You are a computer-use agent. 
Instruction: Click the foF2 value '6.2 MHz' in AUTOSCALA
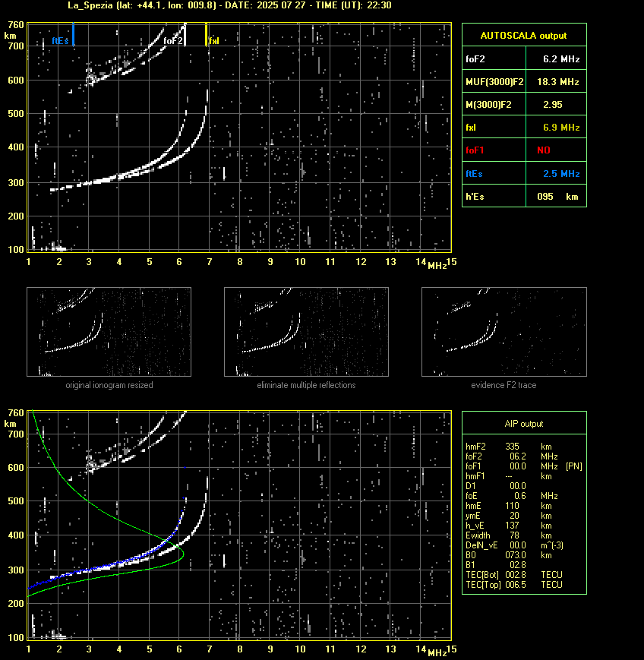[x=561, y=59]
